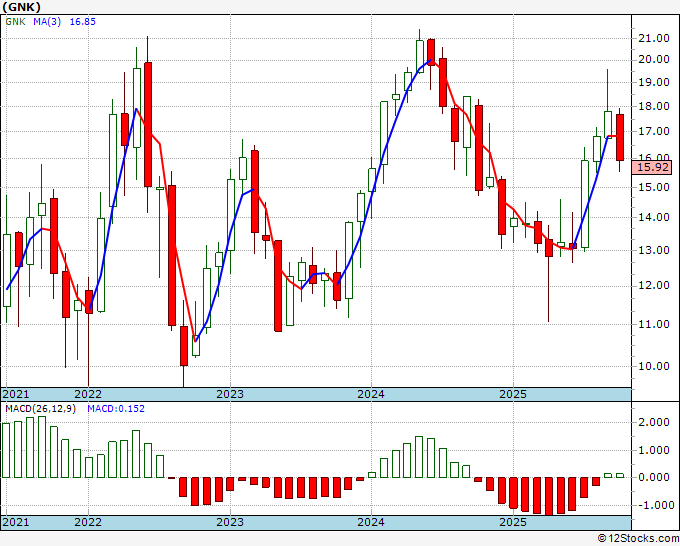
Task: Click the 10.00 price axis label
Action: (654, 366)
